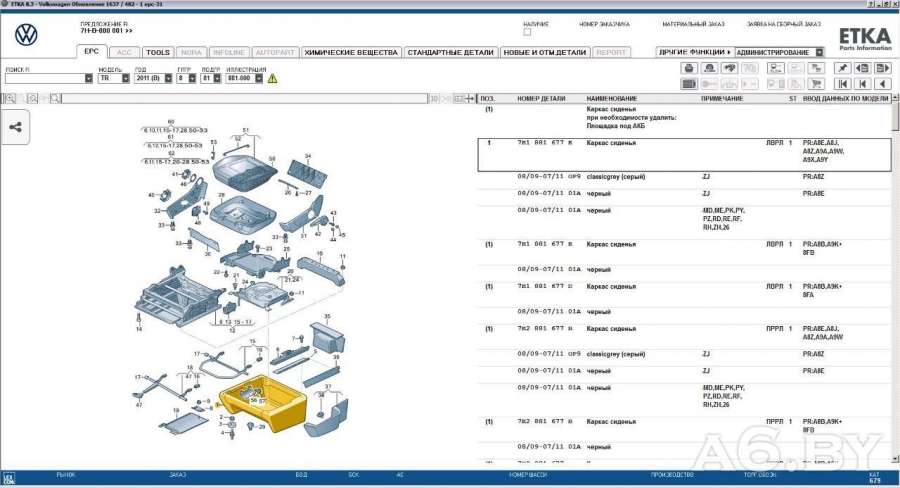900x488 pixels.
Task: Click the Volkswagen logo
Action: pos(26,36)
